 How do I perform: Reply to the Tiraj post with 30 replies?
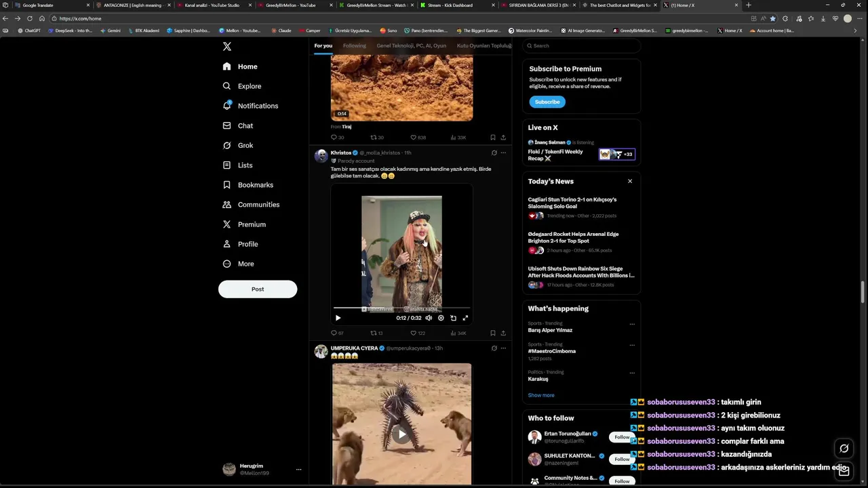coord(337,137)
